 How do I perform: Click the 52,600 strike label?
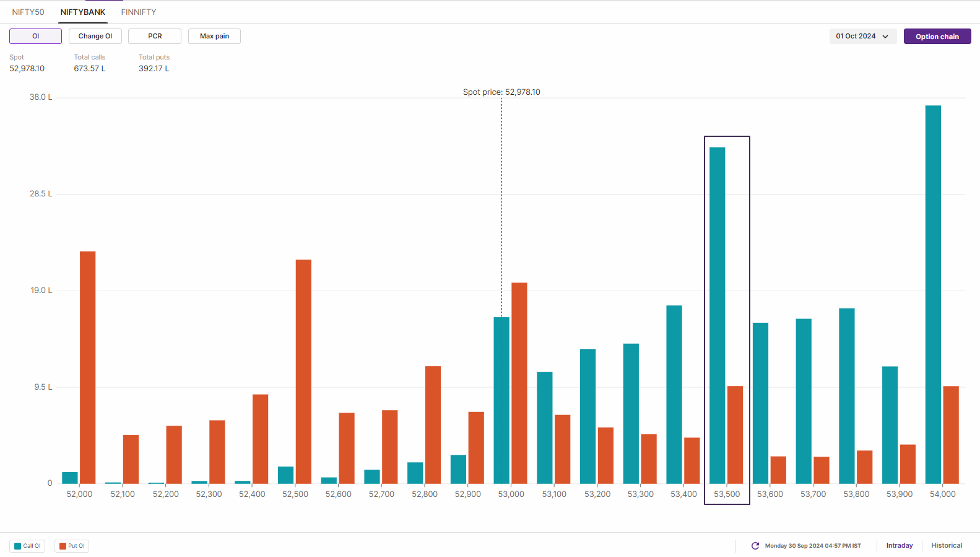[338, 494]
